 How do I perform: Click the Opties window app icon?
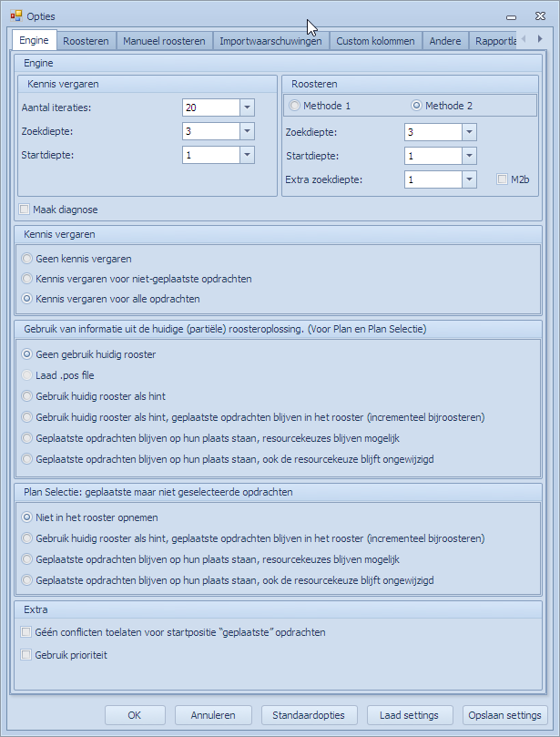pos(16,16)
